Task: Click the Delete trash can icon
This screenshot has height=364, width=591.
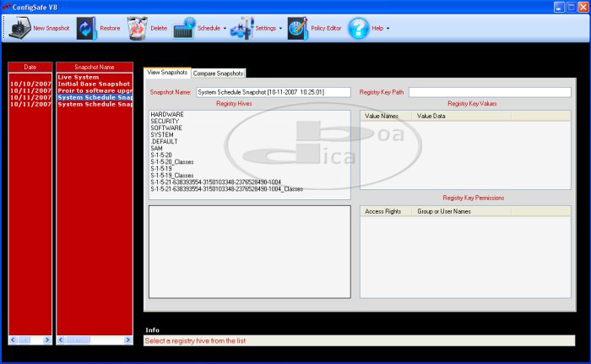Action: coord(136,28)
